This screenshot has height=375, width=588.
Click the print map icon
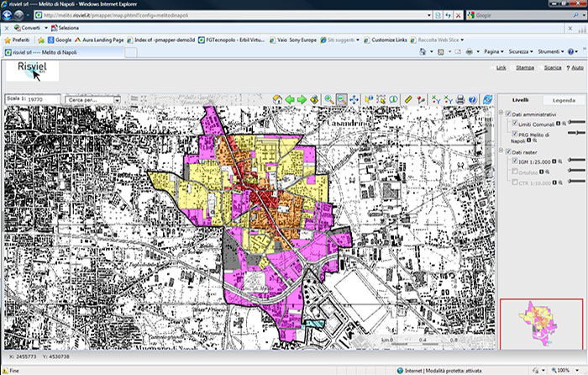click(x=459, y=99)
